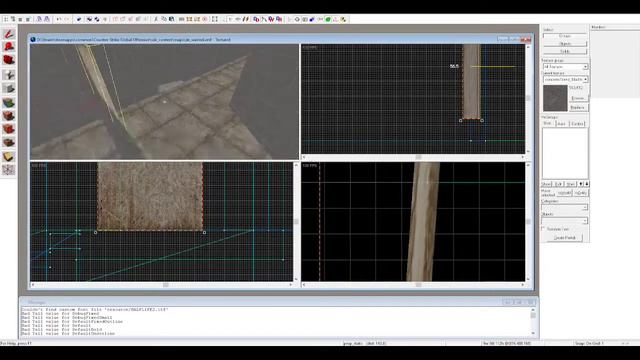Click the toWorld move button
The height and width of the screenshot is (360, 640).
(x=565, y=193)
